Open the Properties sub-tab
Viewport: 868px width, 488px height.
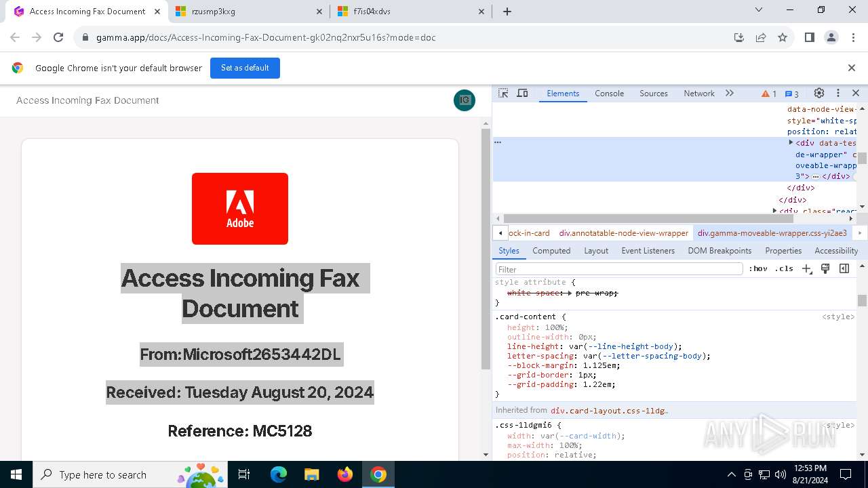(783, 251)
